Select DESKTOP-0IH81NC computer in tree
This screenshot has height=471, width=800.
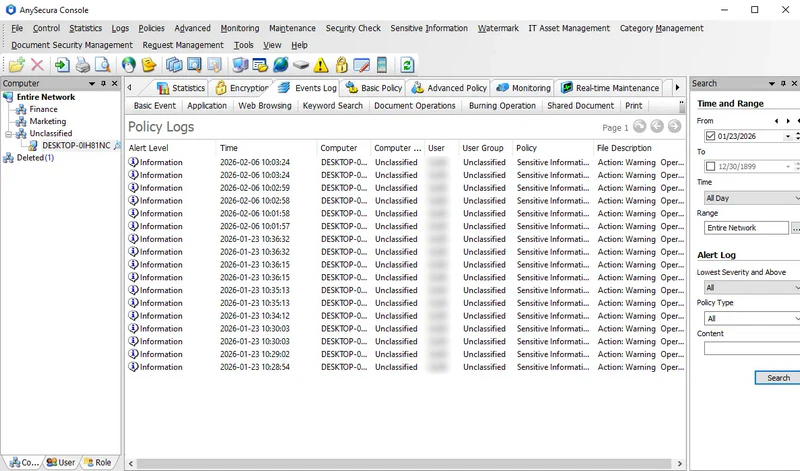76,145
